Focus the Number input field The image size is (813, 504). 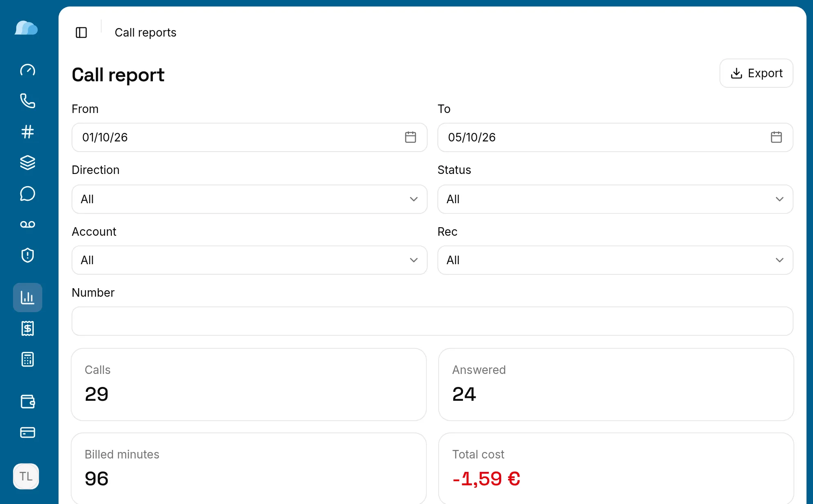click(x=433, y=321)
